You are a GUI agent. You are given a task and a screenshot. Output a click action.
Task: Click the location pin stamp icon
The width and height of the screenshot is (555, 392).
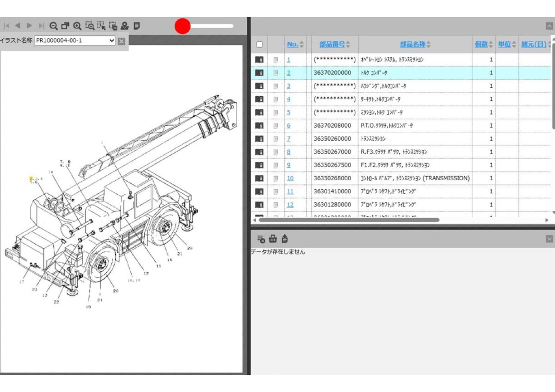pos(125,26)
